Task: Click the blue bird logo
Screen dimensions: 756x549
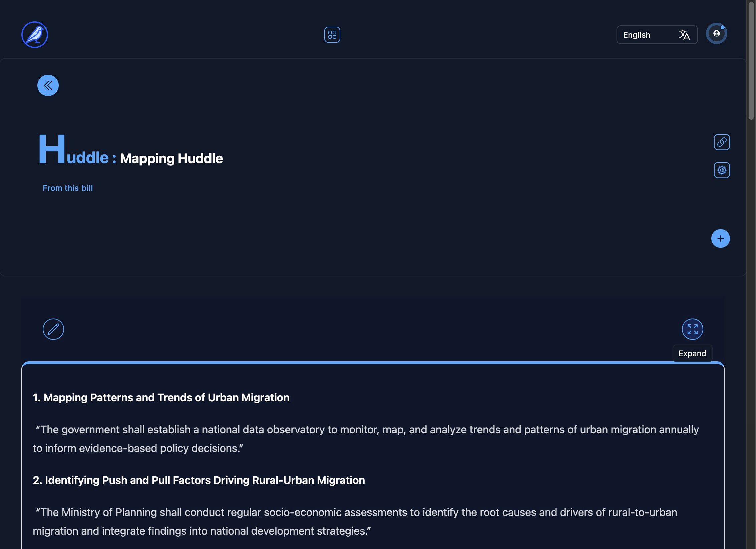Action: 35,35
